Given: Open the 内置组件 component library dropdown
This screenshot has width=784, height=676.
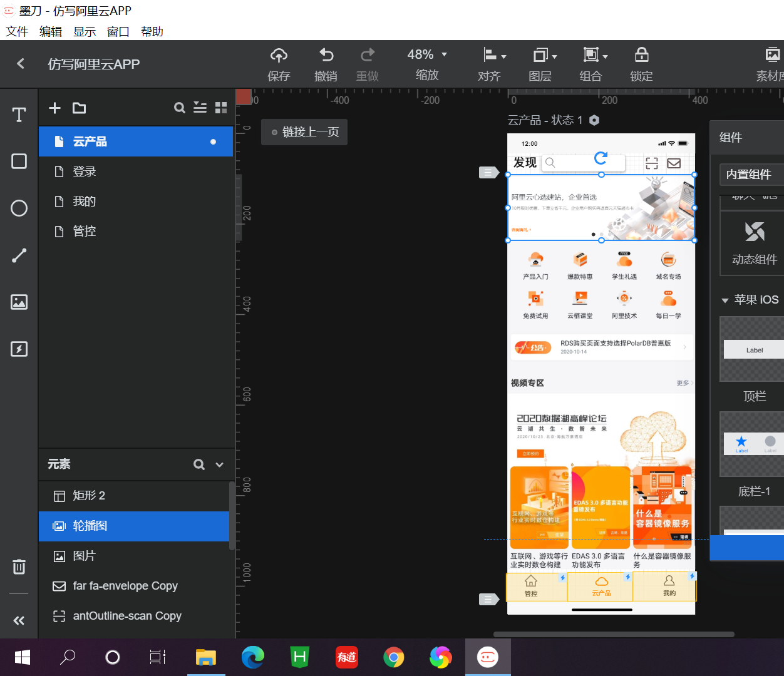Looking at the screenshot, I should coord(751,175).
